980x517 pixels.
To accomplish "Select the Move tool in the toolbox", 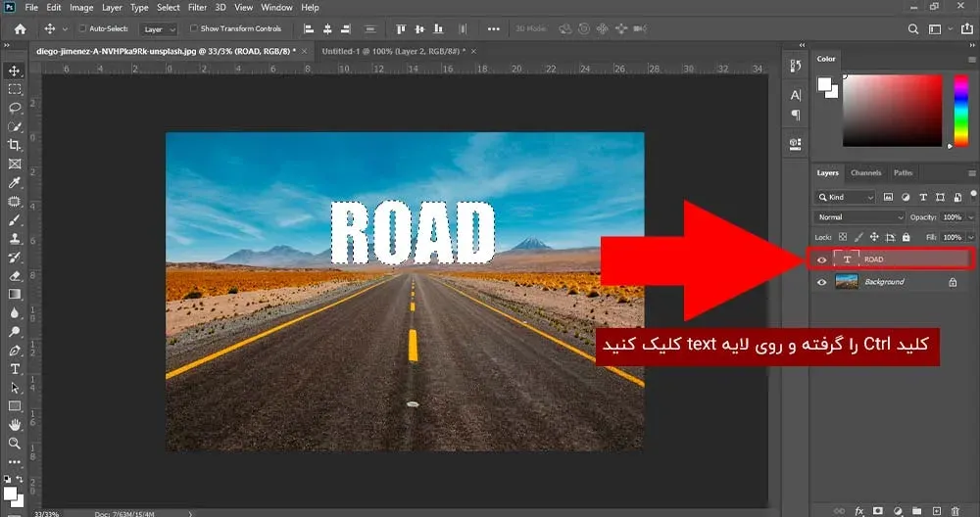I will point(15,70).
